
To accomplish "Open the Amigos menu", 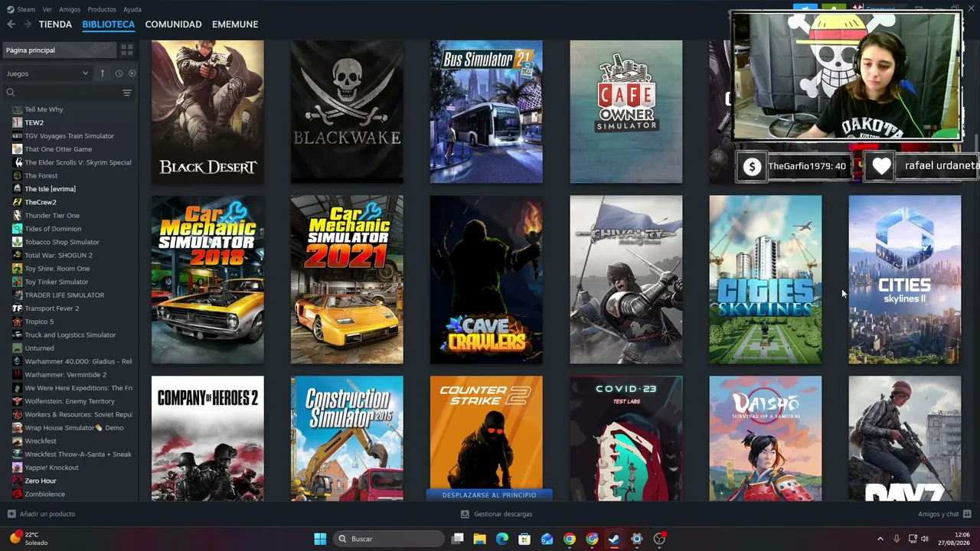I will click(70, 9).
